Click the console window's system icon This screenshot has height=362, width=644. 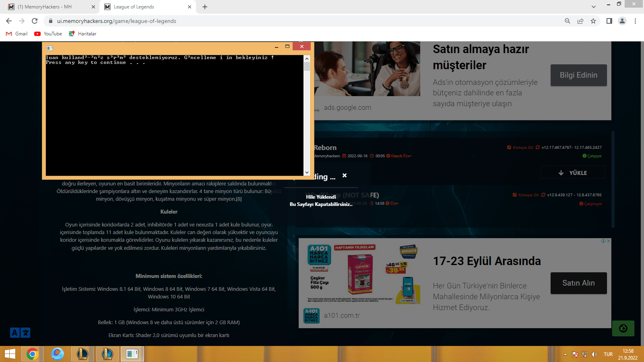coord(50,48)
